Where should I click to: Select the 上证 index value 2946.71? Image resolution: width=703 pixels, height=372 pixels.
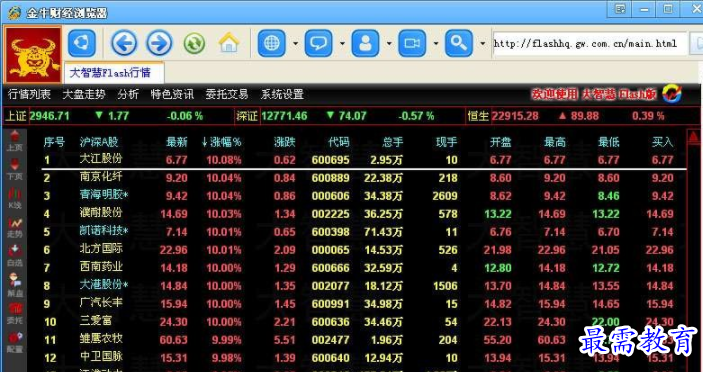(x=49, y=116)
